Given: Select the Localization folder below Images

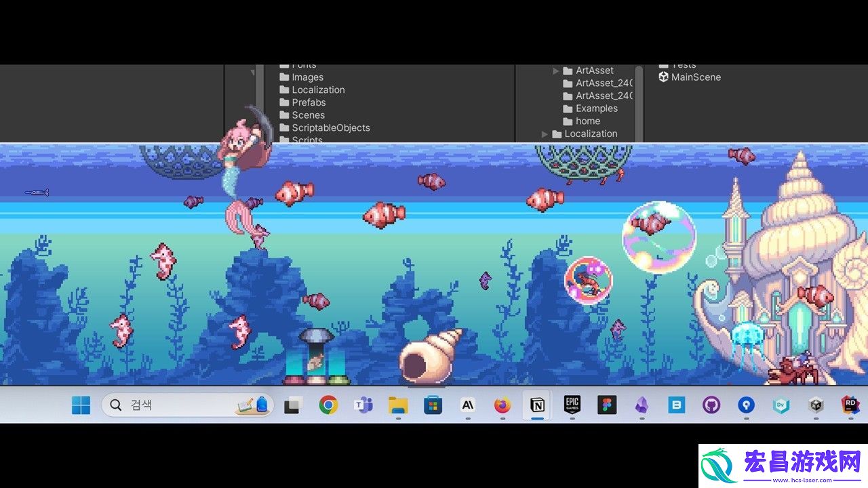Looking at the screenshot, I should (x=312, y=89).
